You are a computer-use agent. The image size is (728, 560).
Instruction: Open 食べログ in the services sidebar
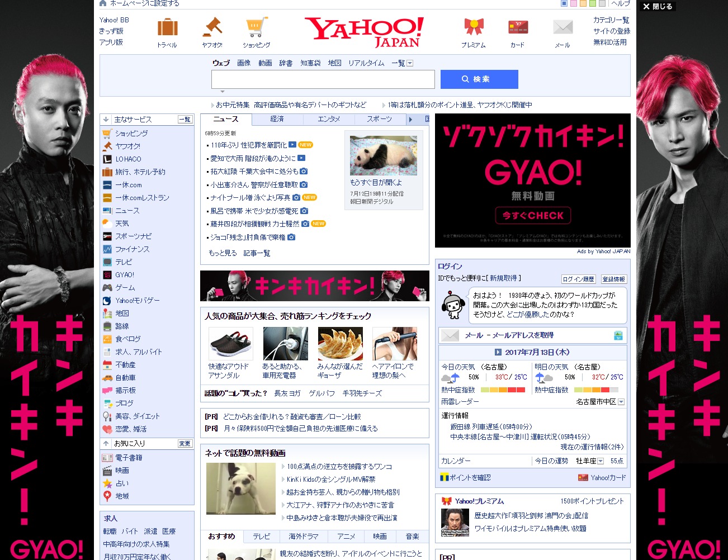[x=127, y=339]
